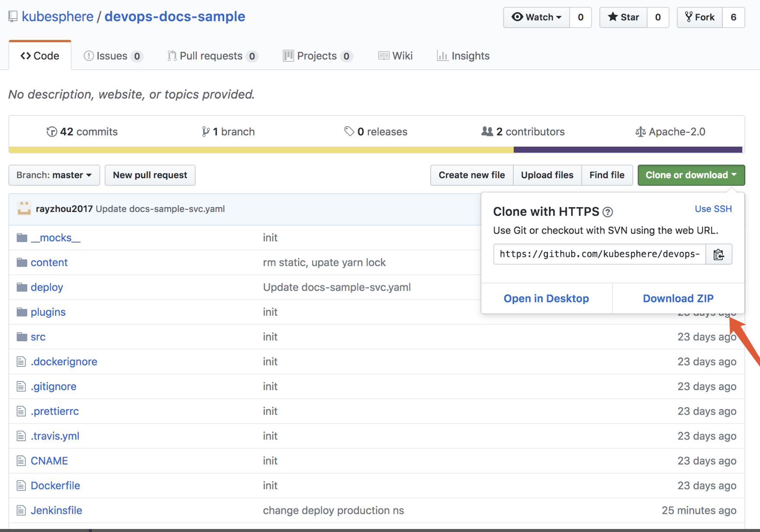
Task: Open the 42 commits link
Action: pyautogui.click(x=82, y=131)
